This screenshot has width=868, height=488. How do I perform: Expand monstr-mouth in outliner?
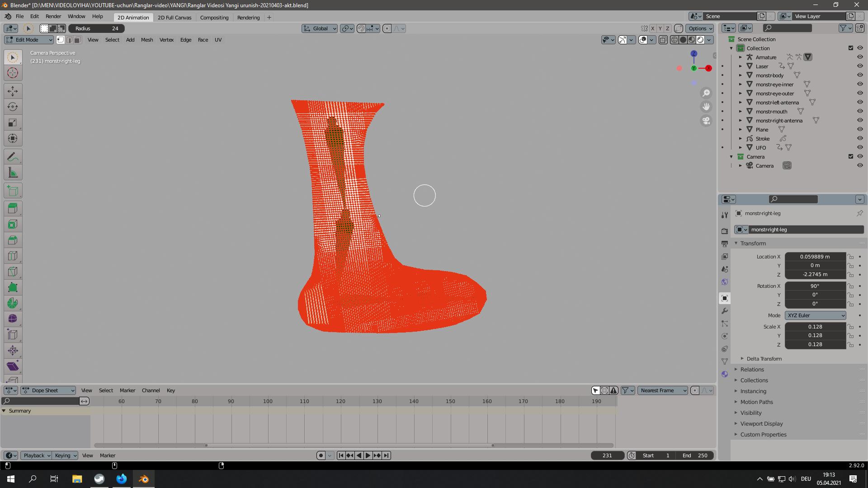741,111
